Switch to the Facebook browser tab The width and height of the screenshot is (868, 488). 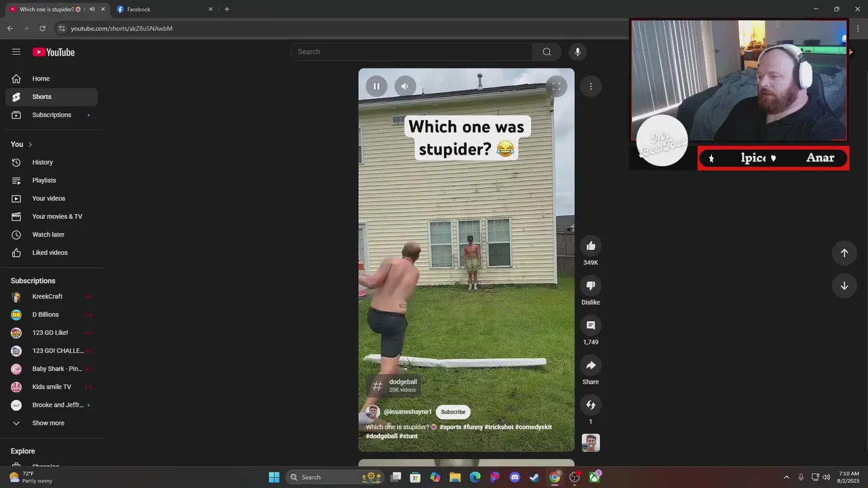tap(164, 9)
